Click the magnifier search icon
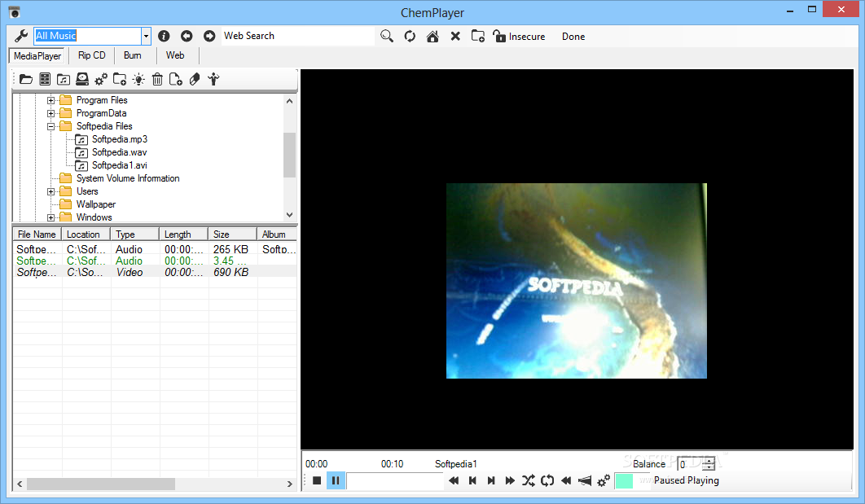 [387, 36]
